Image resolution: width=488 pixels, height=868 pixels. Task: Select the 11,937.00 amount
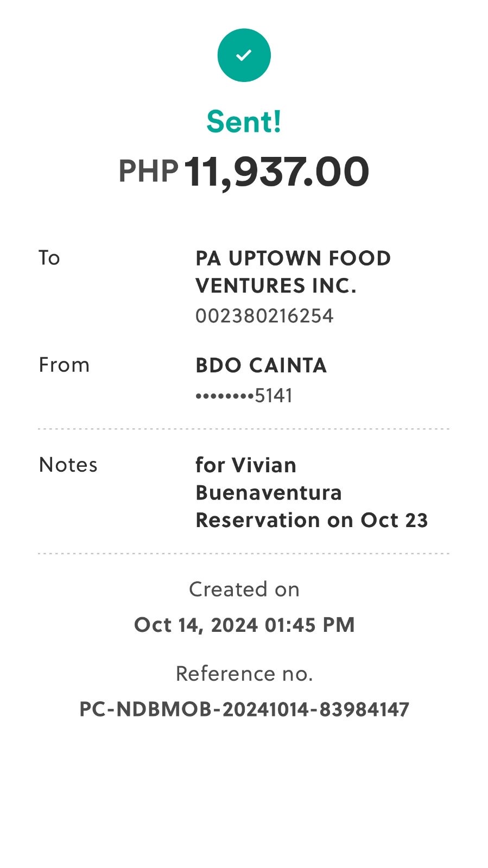pyautogui.click(x=277, y=172)
